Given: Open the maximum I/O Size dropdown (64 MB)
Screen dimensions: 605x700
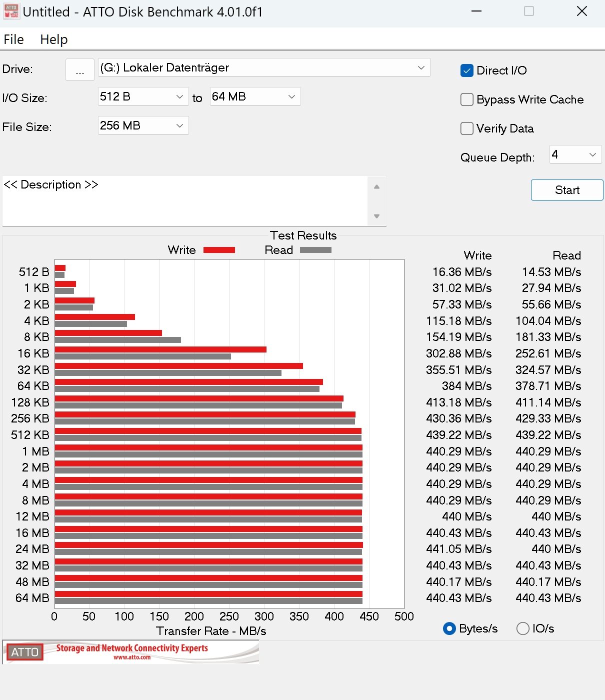Looking at the screenshot, I should pos(255,96).
